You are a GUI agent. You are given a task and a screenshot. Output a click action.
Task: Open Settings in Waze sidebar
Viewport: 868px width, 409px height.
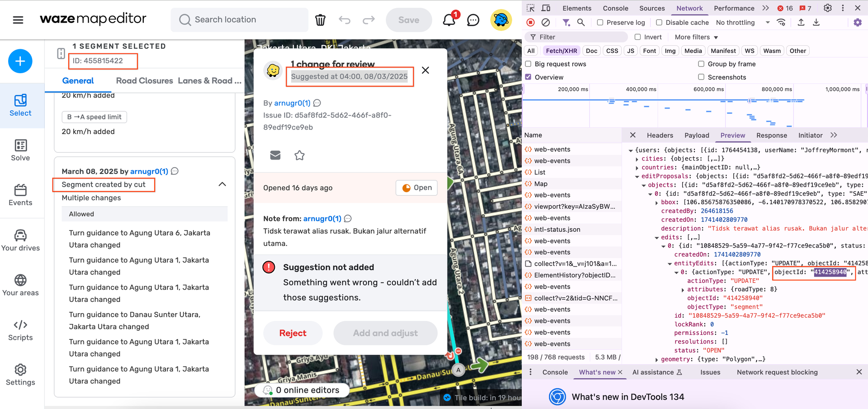point(20,375)
